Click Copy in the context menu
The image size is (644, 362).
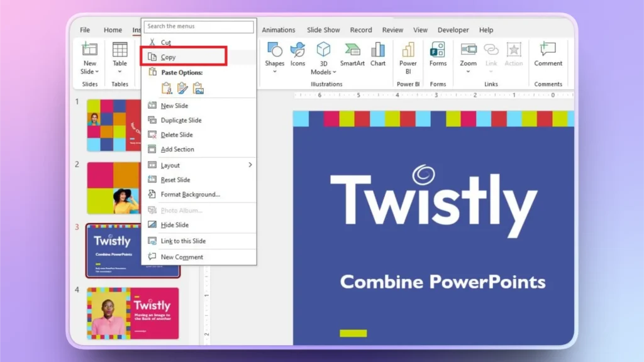[169, 57]
